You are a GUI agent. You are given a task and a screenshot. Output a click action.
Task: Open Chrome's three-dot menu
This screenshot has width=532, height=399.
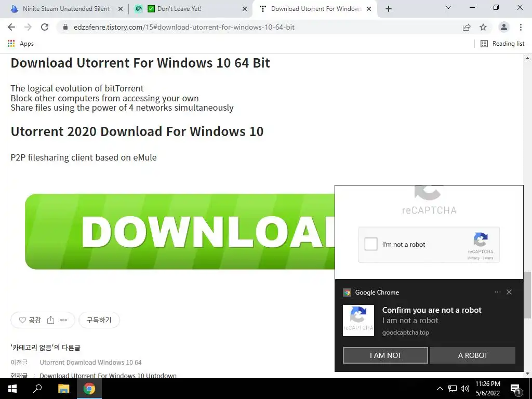(521, 27)
